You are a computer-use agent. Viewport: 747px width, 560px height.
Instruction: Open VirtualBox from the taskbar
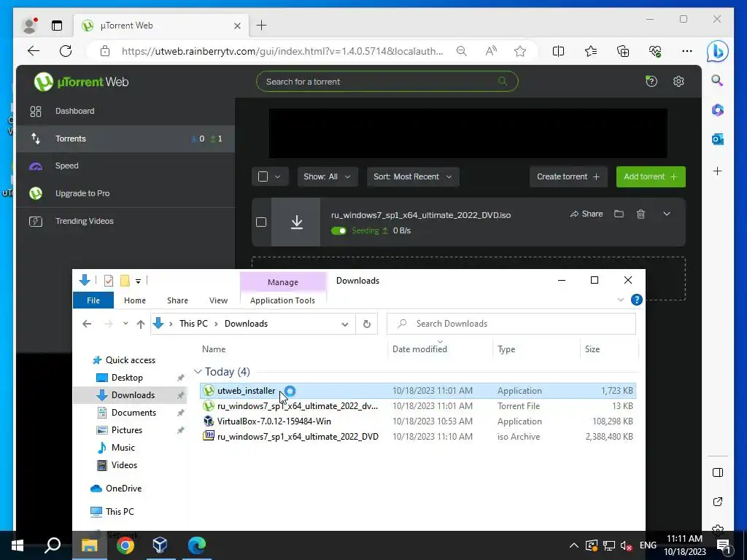160,545
